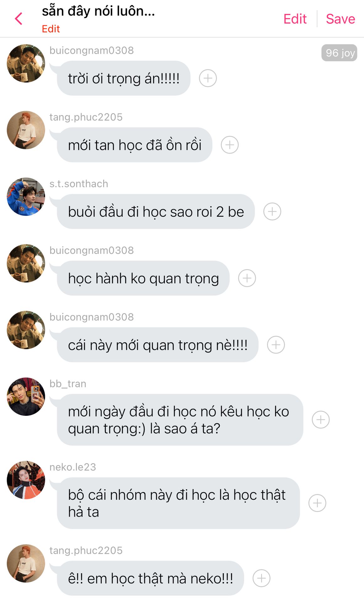
Task: Open s.t.sonthach's profile avatar
Action: tap(26, 197)
